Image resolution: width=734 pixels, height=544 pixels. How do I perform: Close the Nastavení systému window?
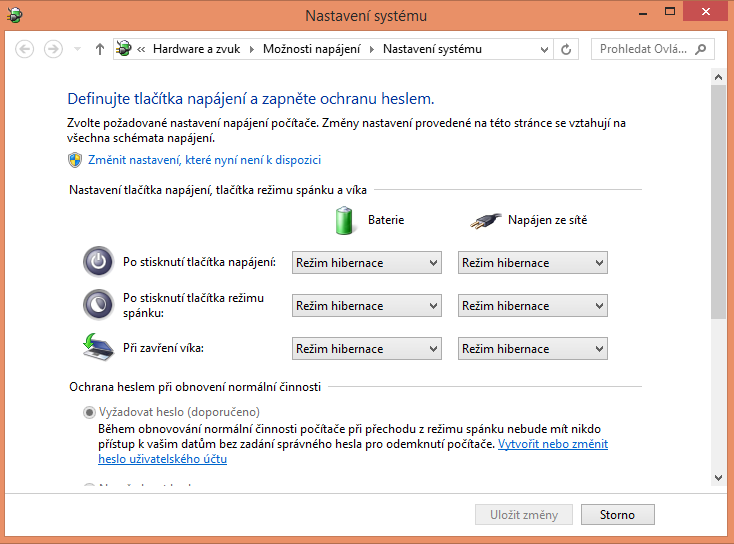[x=705, y=12]
